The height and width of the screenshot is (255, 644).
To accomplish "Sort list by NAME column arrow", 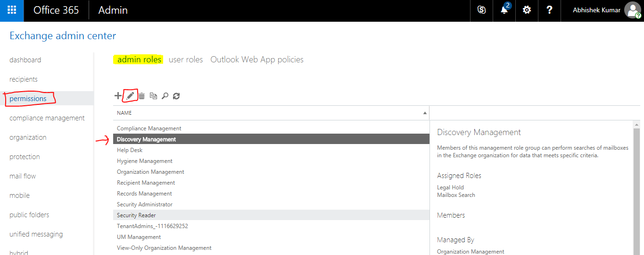I will tap(425, 113).
